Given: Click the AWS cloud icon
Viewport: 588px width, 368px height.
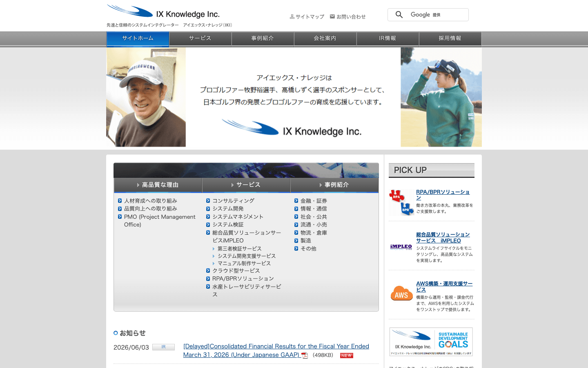Looking at the screenshot, I should pyautogui.click(x=401, y=293).
